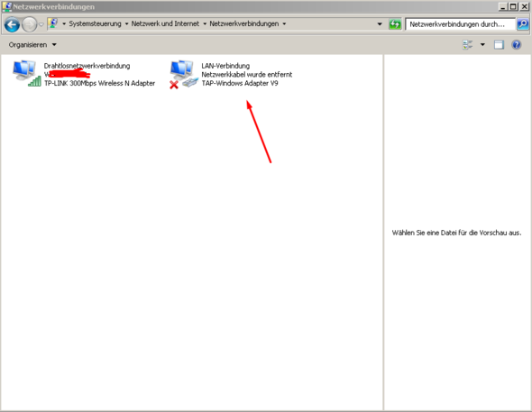Click the green refresh button
This screenshot has height=412, width=532.
395,24
